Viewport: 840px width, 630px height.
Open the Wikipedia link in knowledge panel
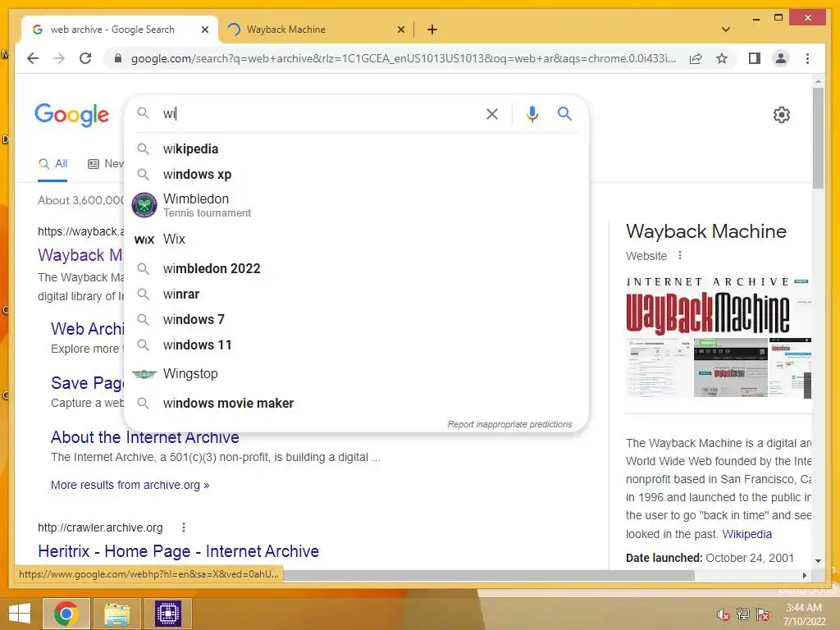tap(746, 534)
